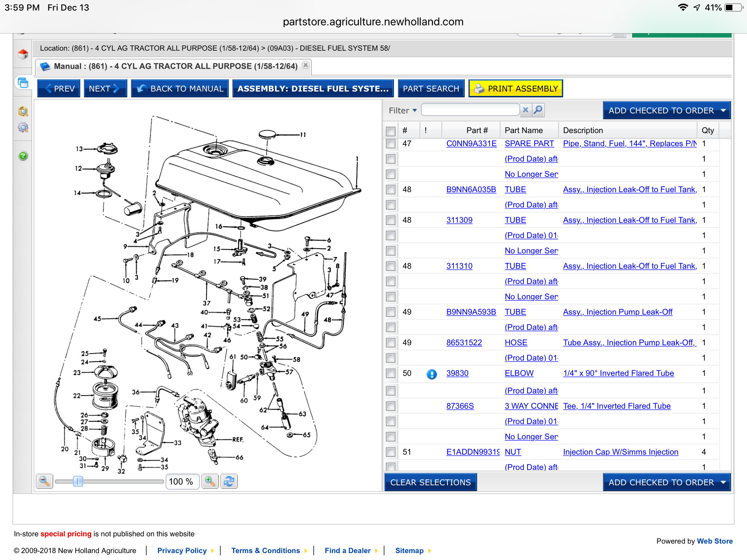Click the filter search magnifier icon

pyautogui.click(x=538, y=110)
